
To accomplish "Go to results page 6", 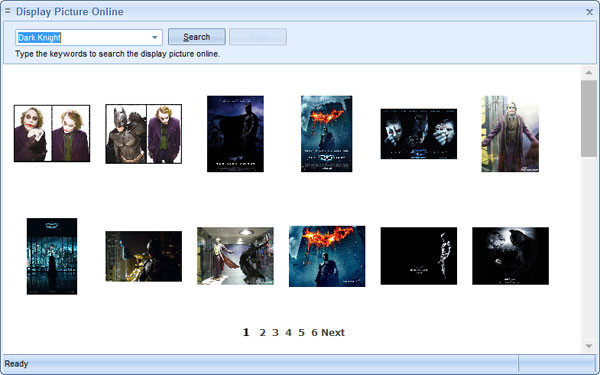I will tap(314, 333).
